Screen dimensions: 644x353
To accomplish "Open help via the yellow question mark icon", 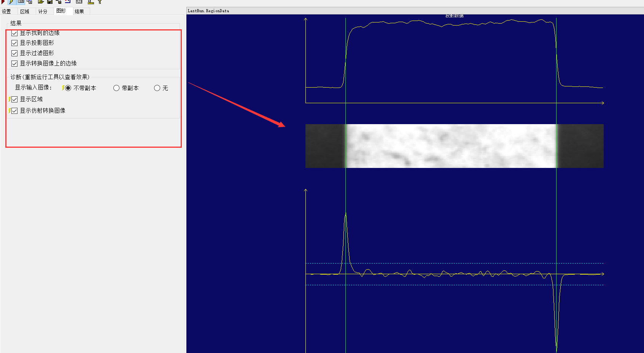I will pyautogui.click(x=100, y=2).
